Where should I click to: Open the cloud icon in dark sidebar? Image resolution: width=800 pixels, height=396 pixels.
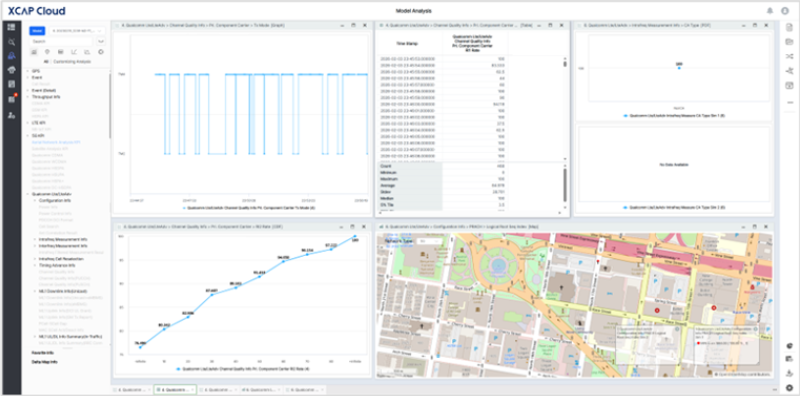click(11, 70)
